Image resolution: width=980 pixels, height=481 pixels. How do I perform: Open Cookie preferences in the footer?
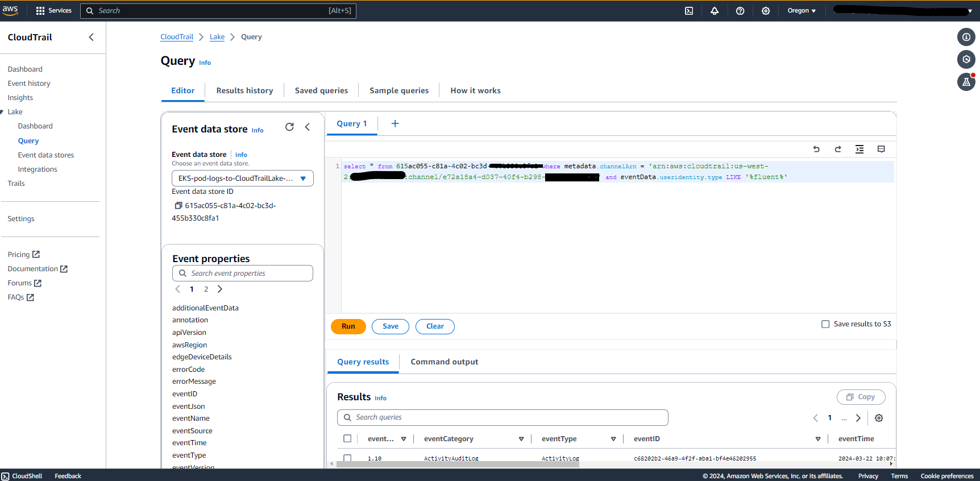pyautogui.click(x=947, y=476)
